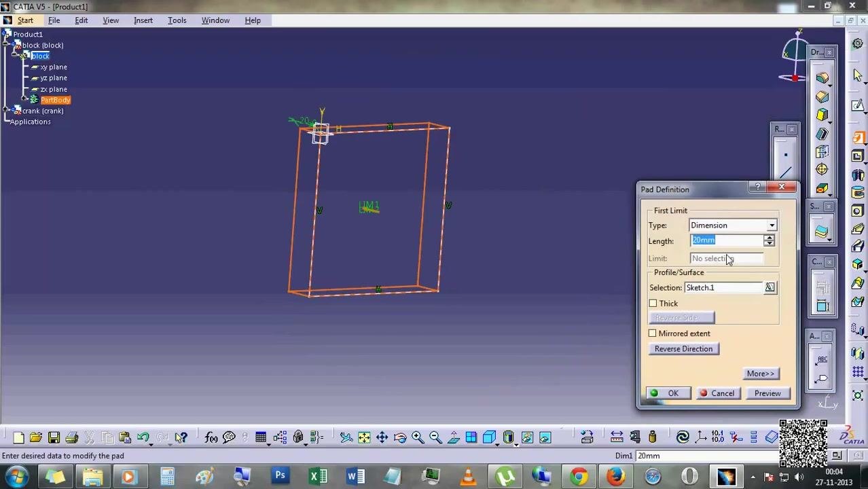The height and width of the screenshot is (489, 868).
Task: Click the Length input field showing 20mm
Action: click(x=727, y=240)
